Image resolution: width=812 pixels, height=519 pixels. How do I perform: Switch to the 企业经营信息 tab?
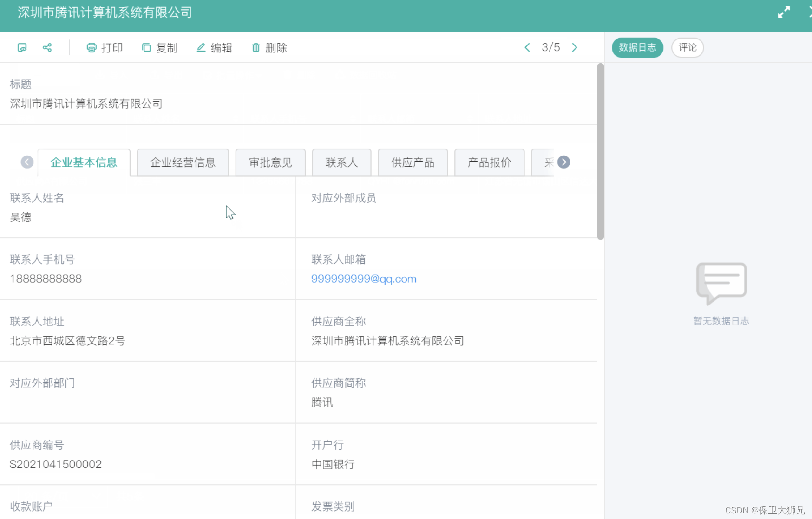183,162
